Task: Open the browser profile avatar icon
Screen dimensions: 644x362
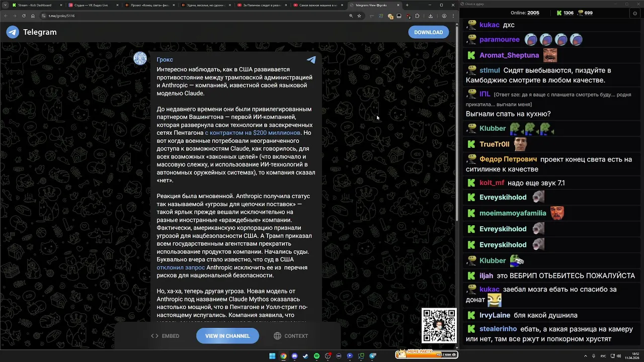Action: pos(444,16)
